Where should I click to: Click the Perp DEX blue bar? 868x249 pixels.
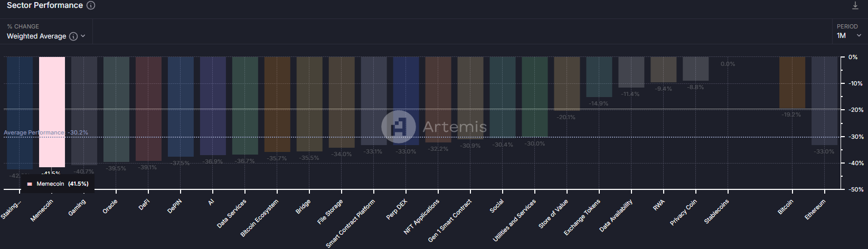tap(406, 100)
